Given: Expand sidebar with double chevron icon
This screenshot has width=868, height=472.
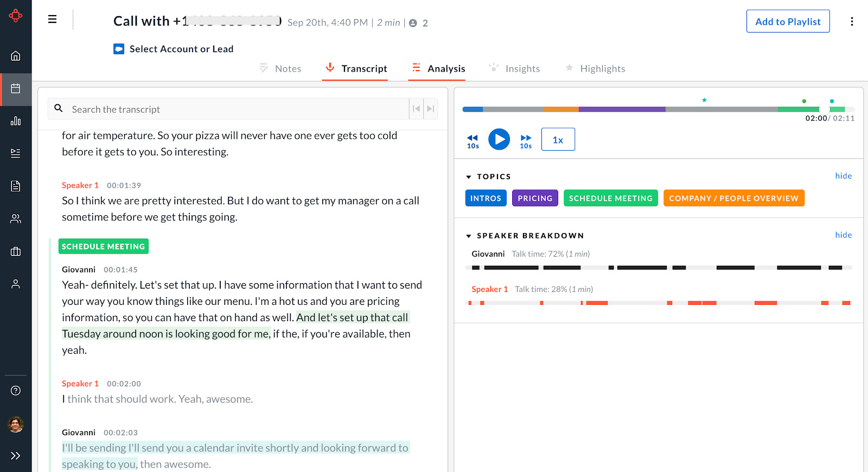Looking at the screenshot, I should coord(16,456).
